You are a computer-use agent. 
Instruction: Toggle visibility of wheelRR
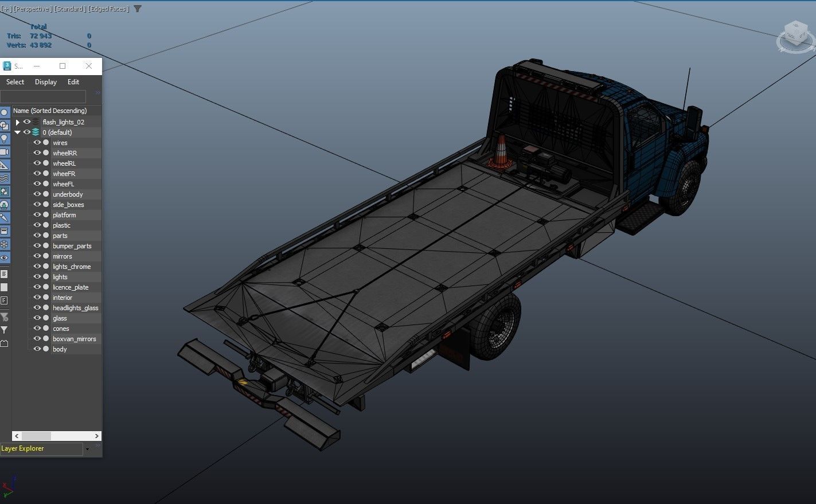(37, 153)
